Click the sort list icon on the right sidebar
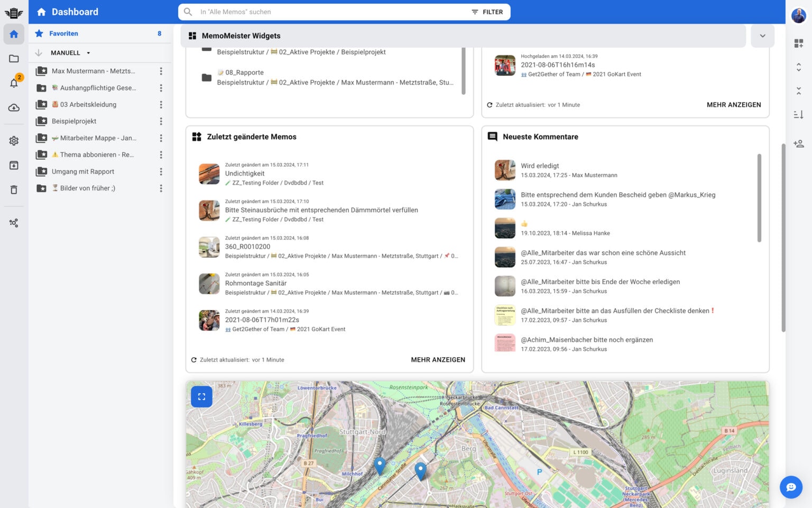This screenshot has height=508, width=812. [799, 114]
